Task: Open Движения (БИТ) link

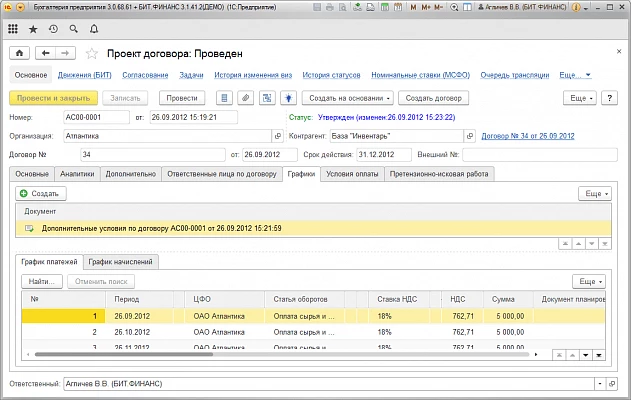Action: click(85, 75)
